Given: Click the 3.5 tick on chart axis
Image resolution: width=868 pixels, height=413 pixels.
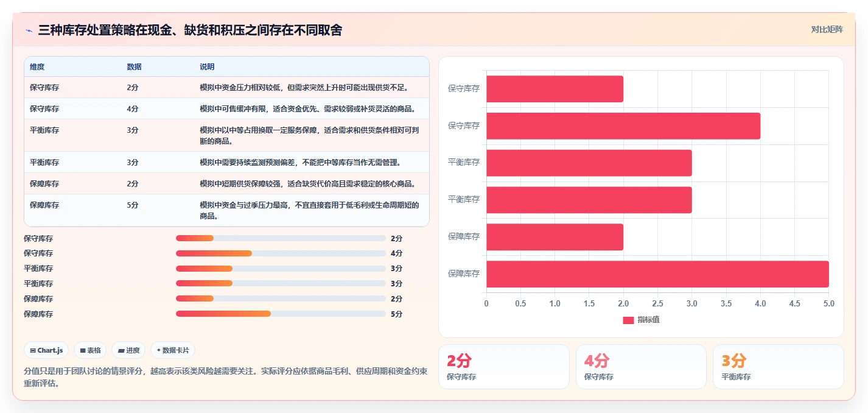Looking at the screenshot, I should pos(726,303).
